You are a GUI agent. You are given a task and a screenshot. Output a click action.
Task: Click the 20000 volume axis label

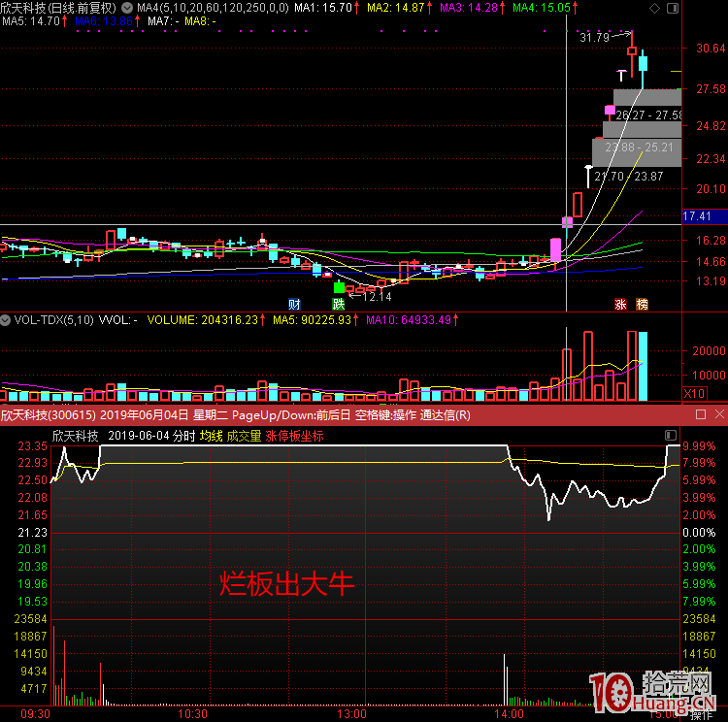(x=709, y=351)
